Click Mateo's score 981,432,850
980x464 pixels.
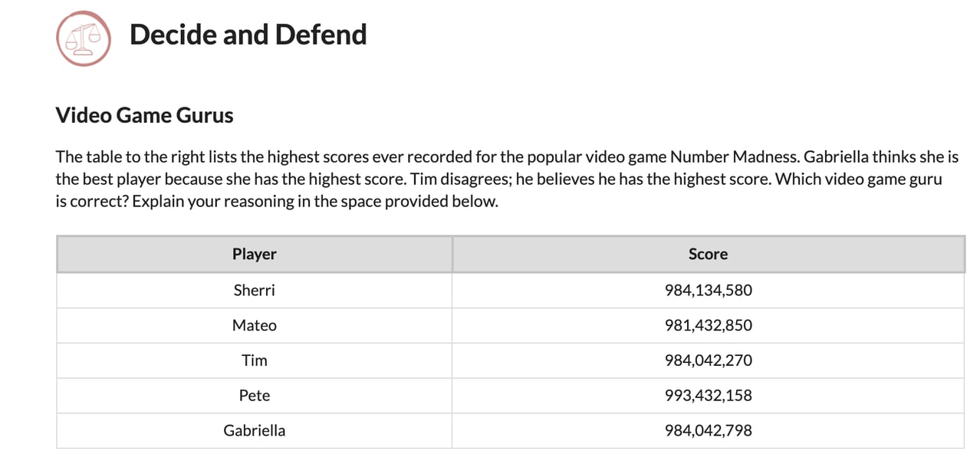click(708, 325)
